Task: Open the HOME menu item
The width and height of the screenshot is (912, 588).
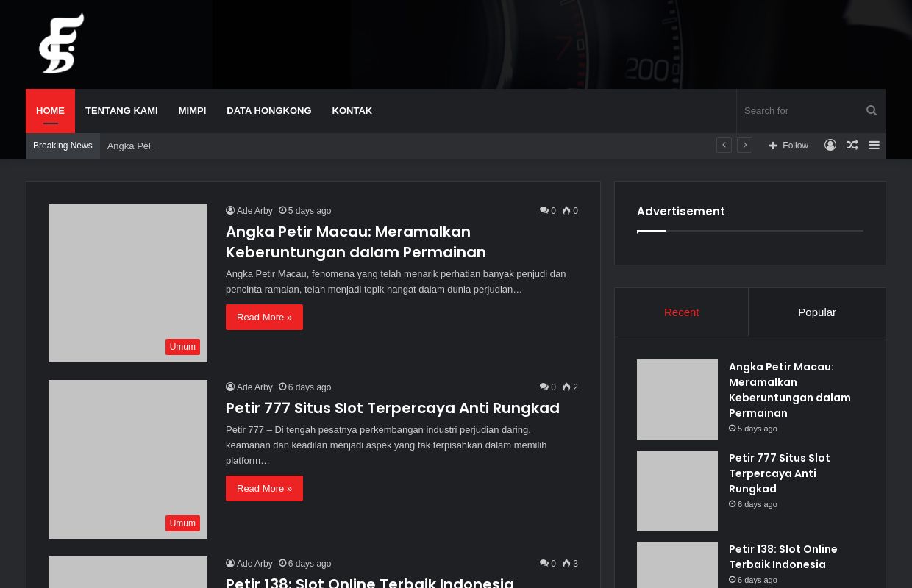Action: pyautogui.click(x=50, y=111)
